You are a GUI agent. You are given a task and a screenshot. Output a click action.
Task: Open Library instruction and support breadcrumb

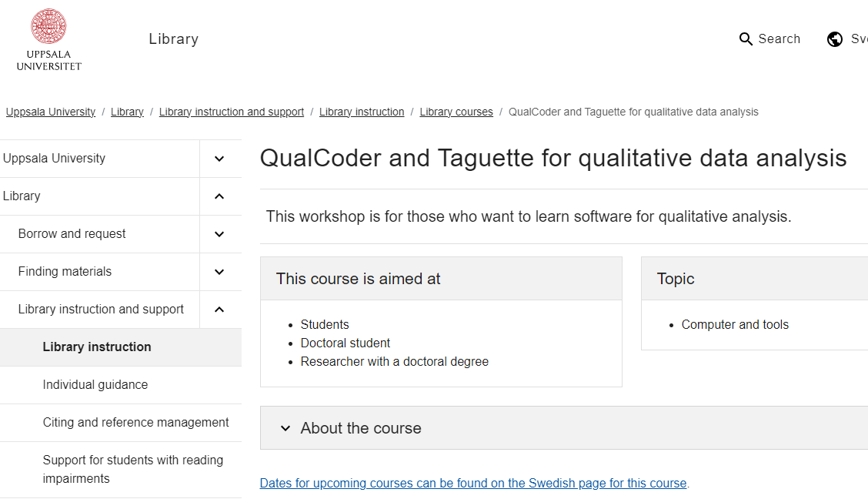pyautogui.click(x=232, y=112)
